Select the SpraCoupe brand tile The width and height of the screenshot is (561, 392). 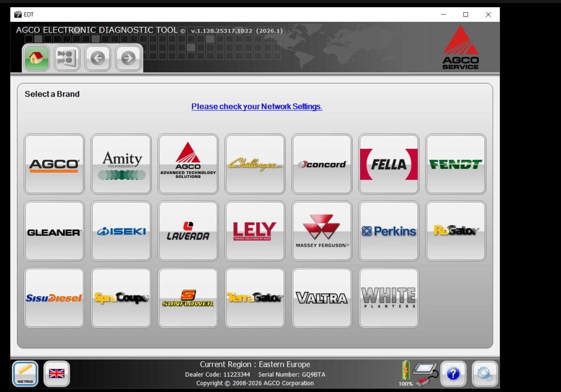tap(121, 298)
